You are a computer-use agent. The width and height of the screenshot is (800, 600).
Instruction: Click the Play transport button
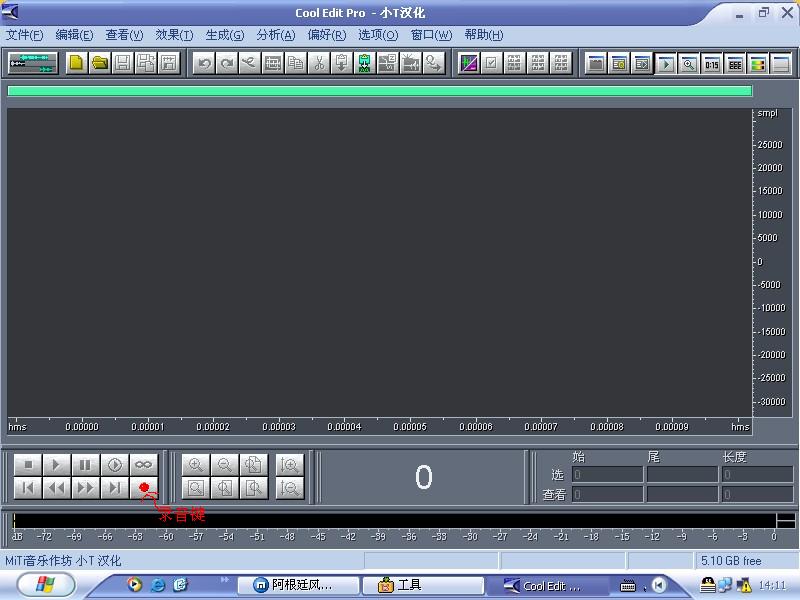(57, 465)
